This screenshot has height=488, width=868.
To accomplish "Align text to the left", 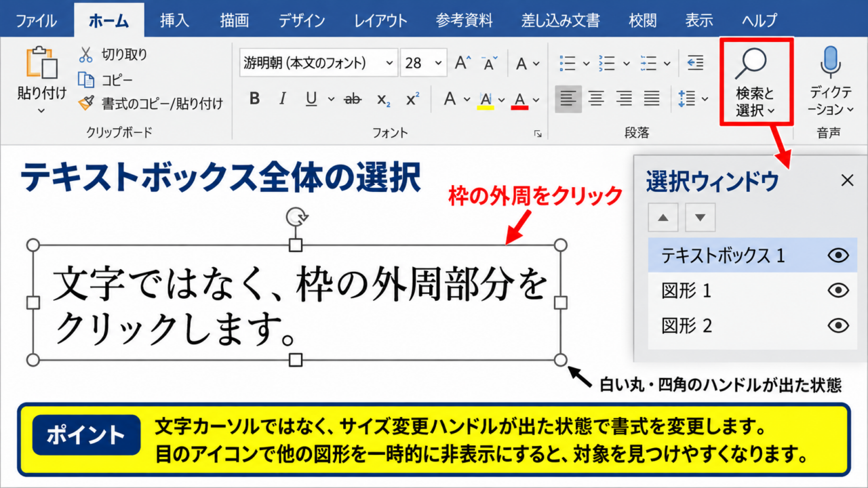I will coord(568,99).
